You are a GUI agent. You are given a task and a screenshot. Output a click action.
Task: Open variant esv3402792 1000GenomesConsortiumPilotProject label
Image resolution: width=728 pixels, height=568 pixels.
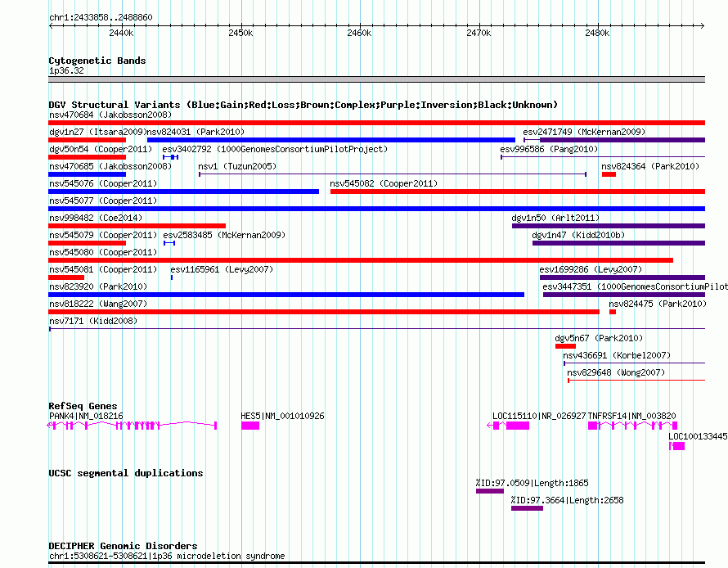click(x=275, y=149)
